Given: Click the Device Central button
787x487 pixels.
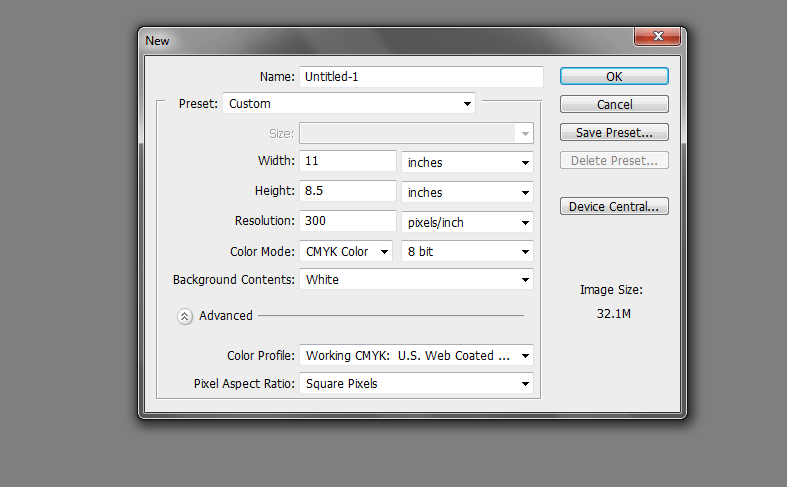Looking at the screenshot, I should pos(614,207).
